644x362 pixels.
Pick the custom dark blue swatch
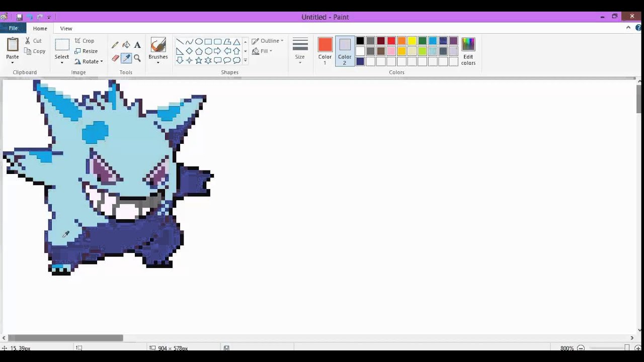(360, 61)
